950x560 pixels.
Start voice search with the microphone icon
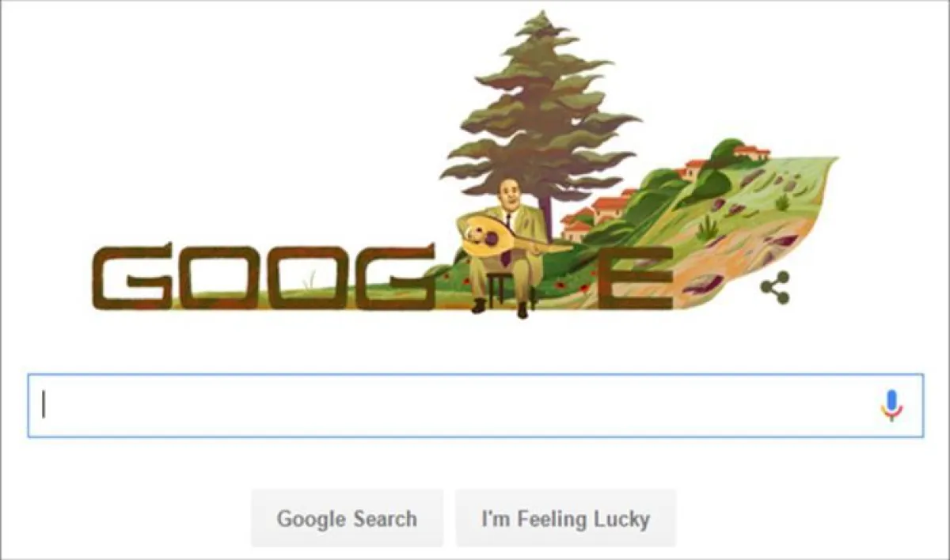click(x=891, y=406)
